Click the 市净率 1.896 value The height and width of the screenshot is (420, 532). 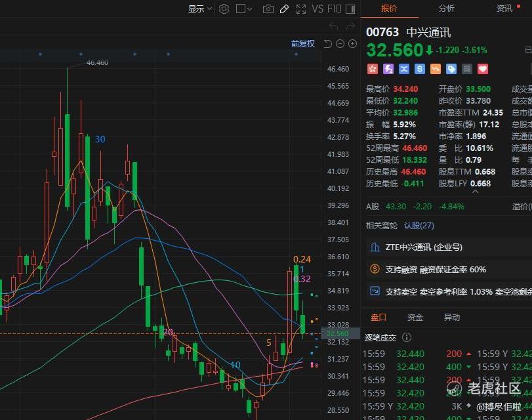coord(476,136)
